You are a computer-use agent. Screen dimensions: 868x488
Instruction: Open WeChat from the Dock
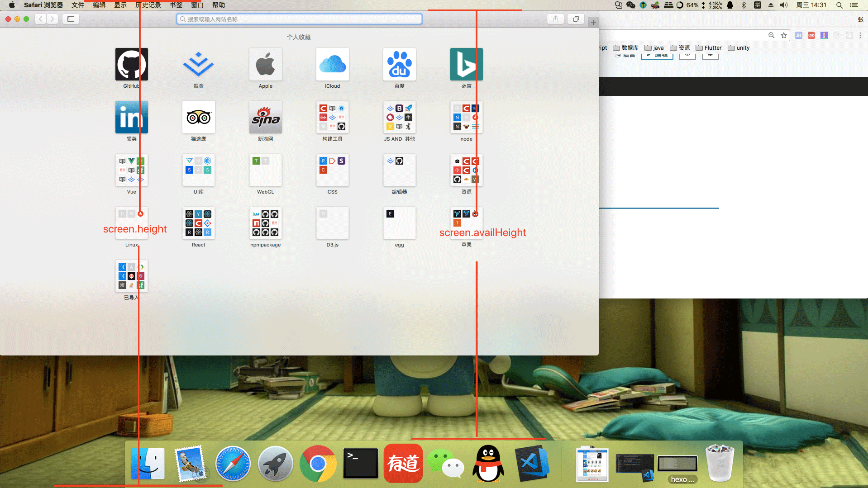[x=445, y=463]
